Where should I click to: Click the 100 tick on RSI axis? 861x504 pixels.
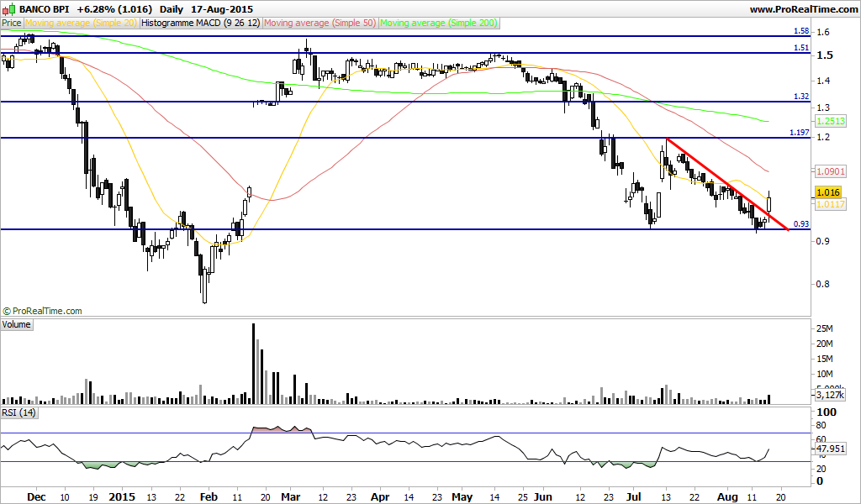(x=827, y=412)
